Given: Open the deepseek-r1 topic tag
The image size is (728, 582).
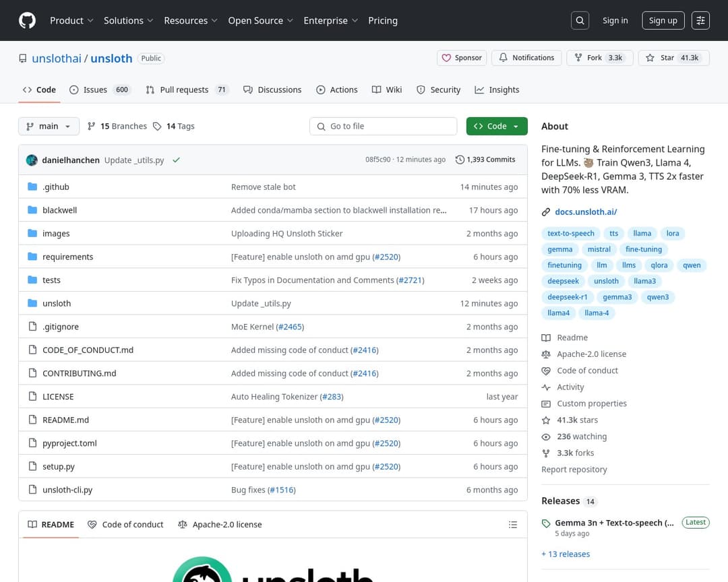Looking at the screenshot, I should (568, 297).
